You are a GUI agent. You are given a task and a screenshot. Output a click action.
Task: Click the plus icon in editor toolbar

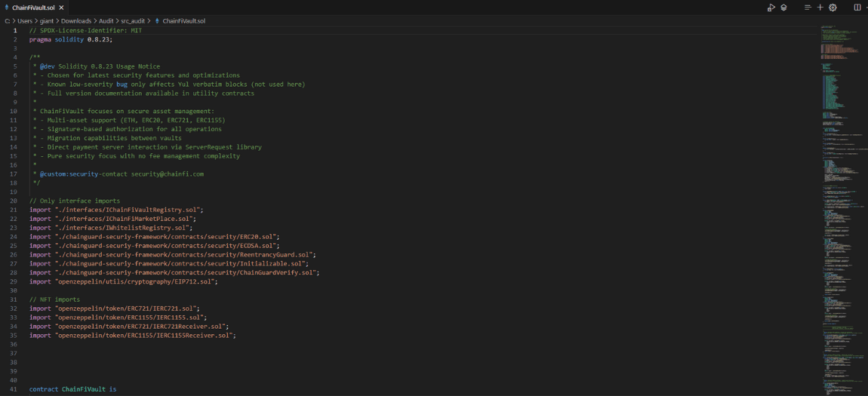[x=820, y=8]
